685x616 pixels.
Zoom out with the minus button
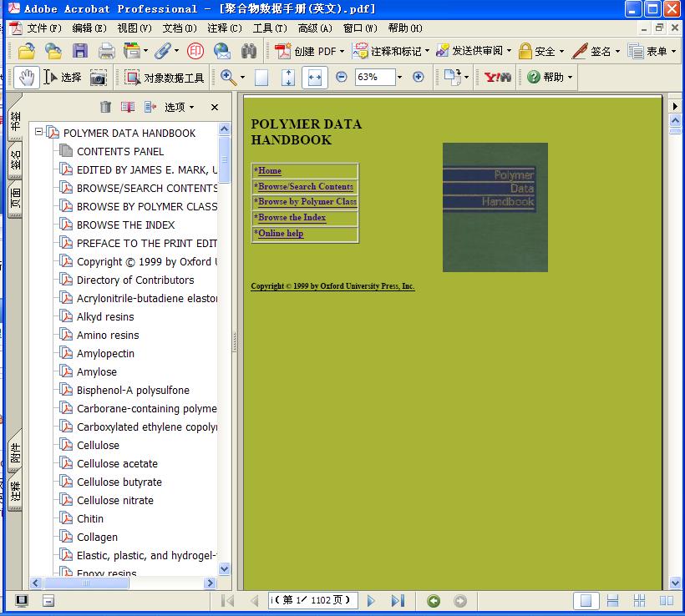pos(341,78)
